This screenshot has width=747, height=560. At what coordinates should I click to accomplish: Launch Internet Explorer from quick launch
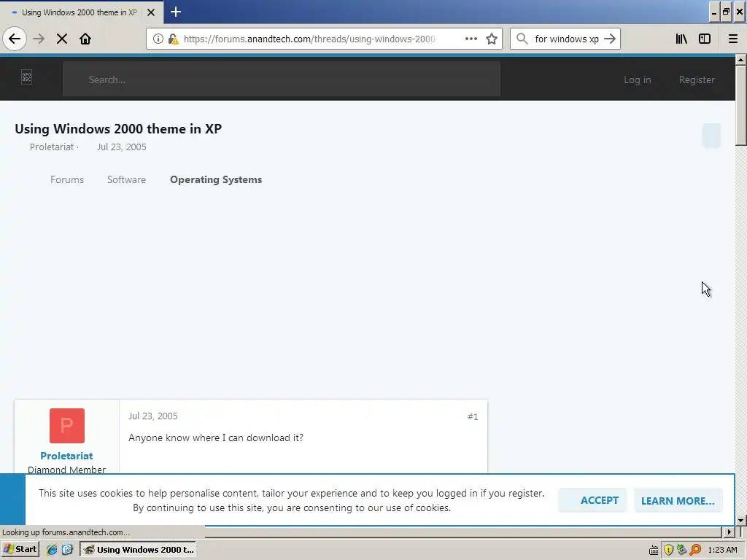point(52,550)
